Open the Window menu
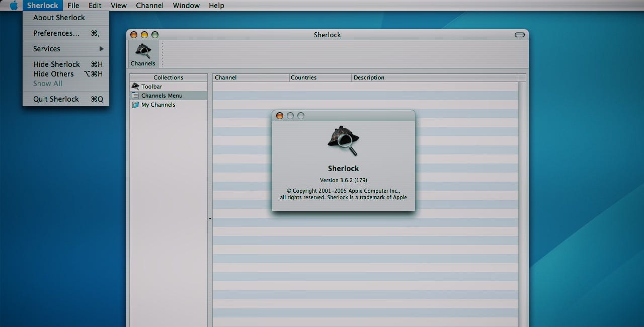 [186, 6]
